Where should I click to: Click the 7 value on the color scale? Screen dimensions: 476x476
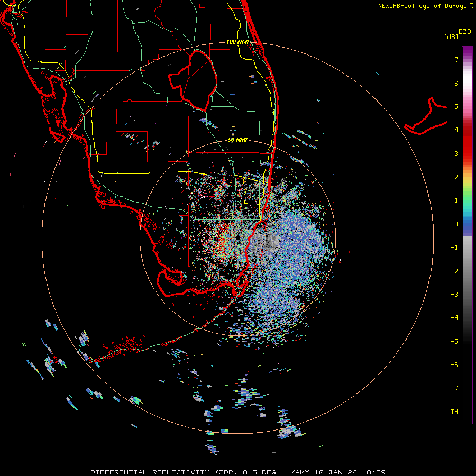[456, 59]
